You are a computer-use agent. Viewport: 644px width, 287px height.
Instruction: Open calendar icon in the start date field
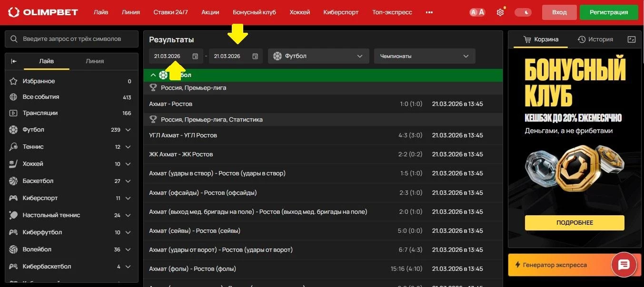point(195,56)
